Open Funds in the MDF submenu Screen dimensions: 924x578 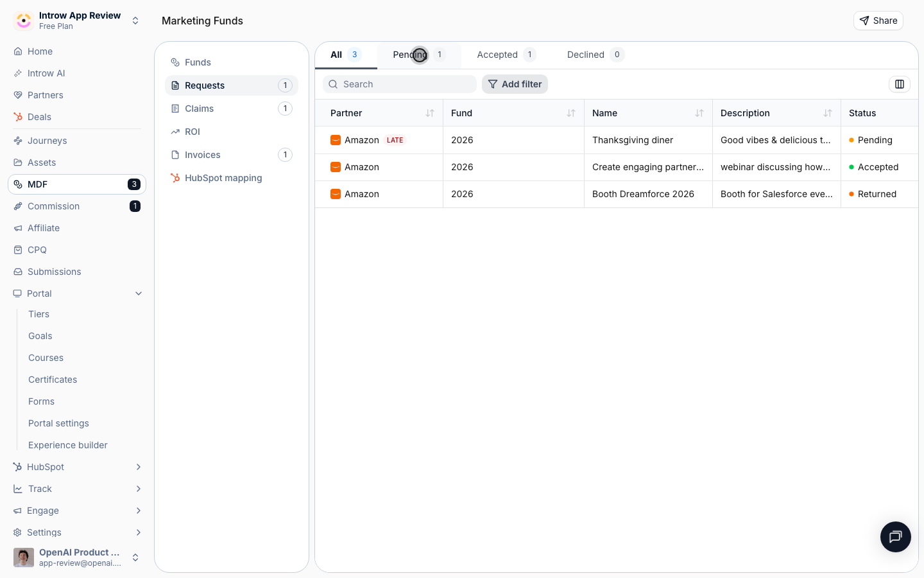pyautogui.click(x=232, y=62)
